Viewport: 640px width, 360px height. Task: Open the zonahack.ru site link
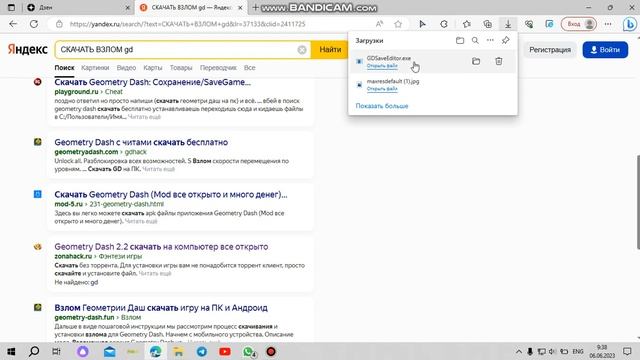pyautogui.click(x=73, y=256)
